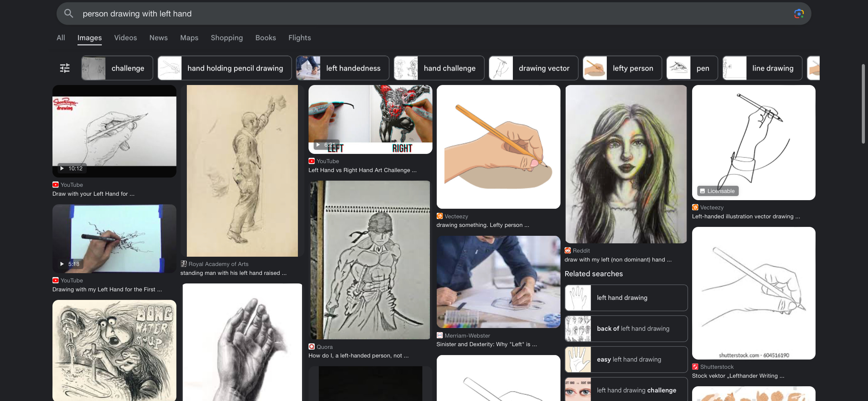The width and height of the screenshot is (868, 401).
Task: Open the Royal Academy of Arts link
Action: click(x=218, y=264)
